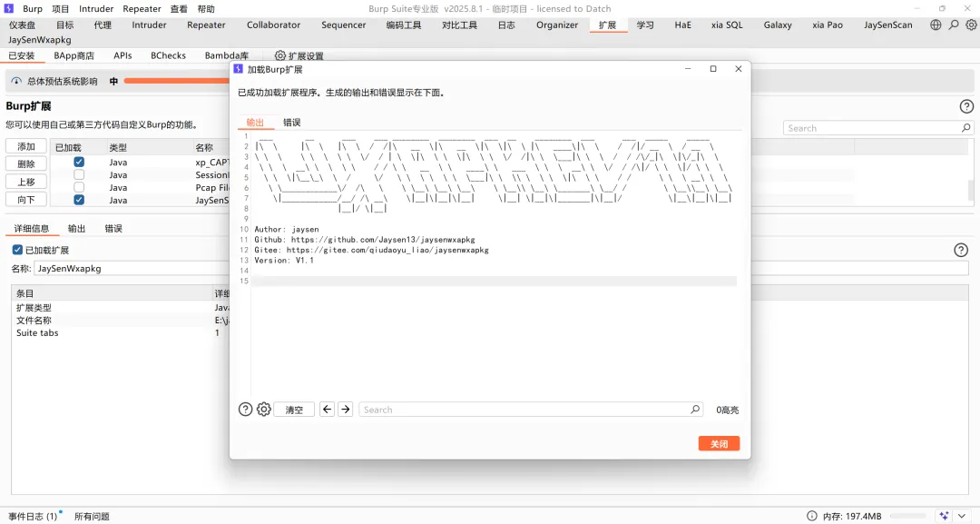Click the Version: V1.1 output line

point(284,260)
